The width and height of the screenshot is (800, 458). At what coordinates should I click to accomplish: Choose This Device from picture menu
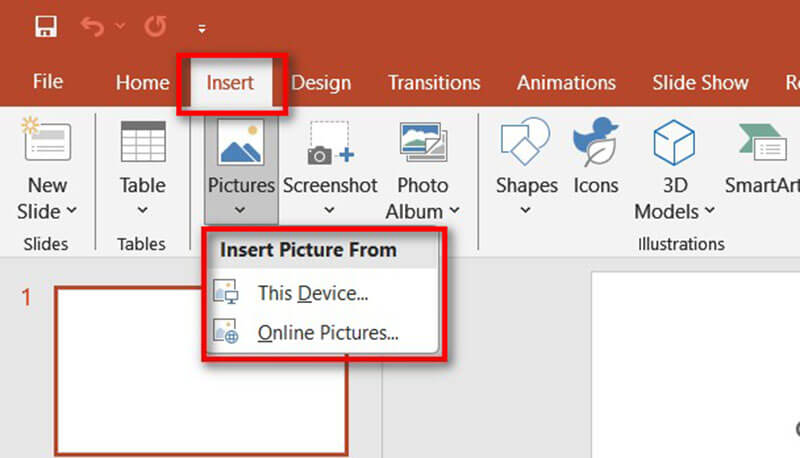(312, 294)
